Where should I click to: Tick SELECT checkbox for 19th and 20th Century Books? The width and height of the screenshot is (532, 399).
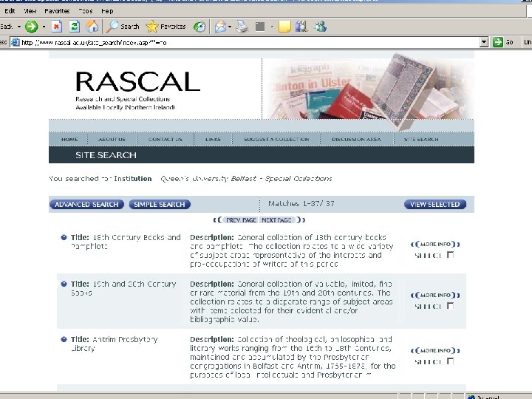pos(451,306)
